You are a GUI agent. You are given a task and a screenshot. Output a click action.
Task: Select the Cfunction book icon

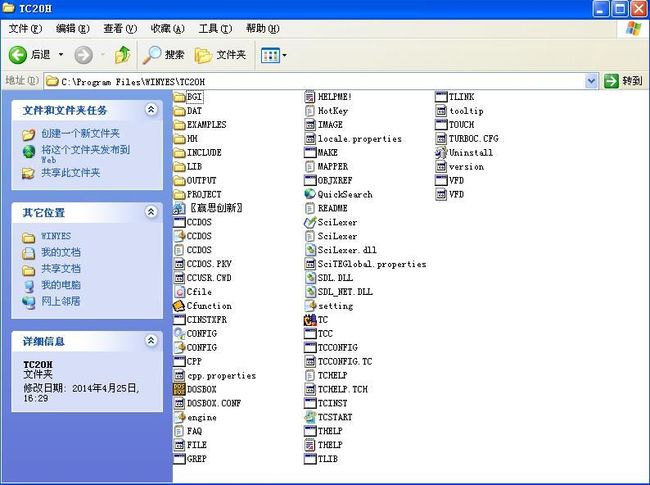pos(179,306)
